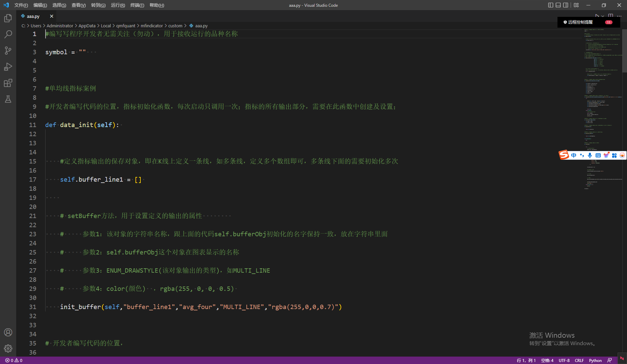Open the Testing flask view

tap(8, 99)
